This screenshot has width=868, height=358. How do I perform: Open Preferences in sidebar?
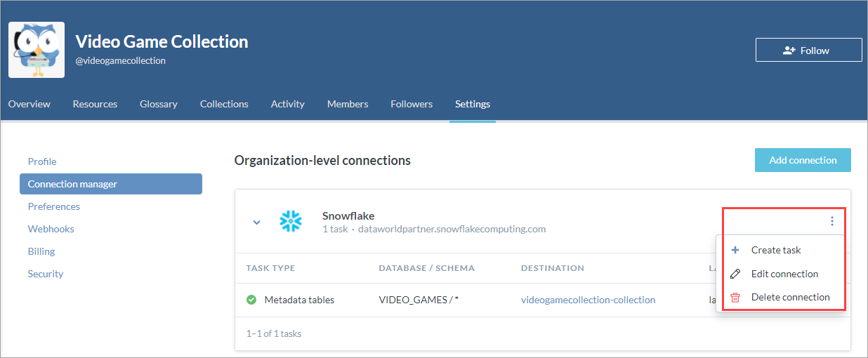[x=54, y=206]
